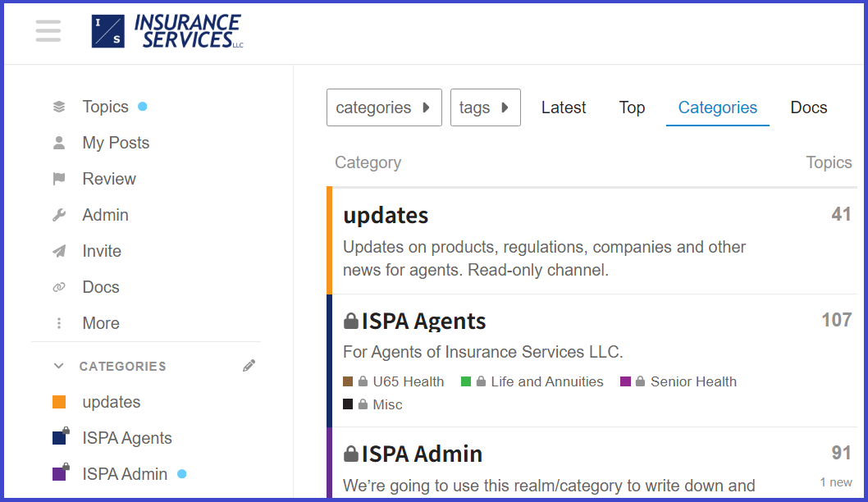868x502 pixels.
Task: Open the Invite link in sidebar
Action: pos(102,251)
